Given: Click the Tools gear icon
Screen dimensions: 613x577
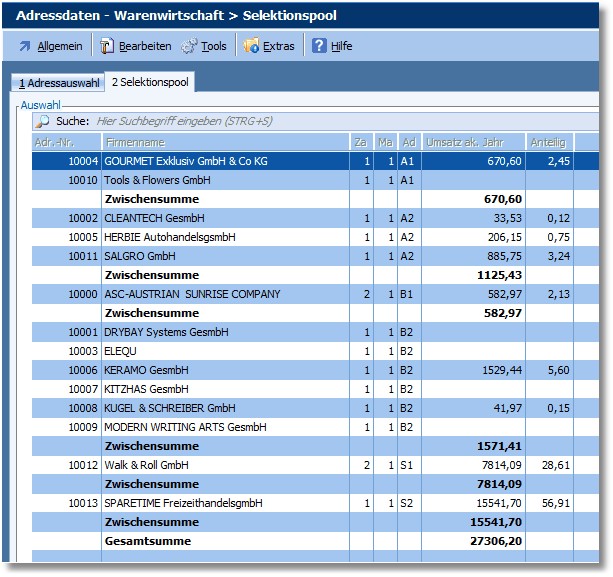Looking at the screenshot, I should 188,46.
